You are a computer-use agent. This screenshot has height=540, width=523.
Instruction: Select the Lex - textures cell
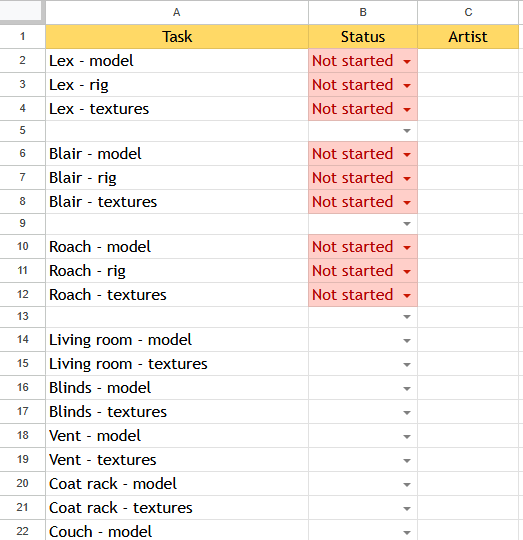click(177, 109)
